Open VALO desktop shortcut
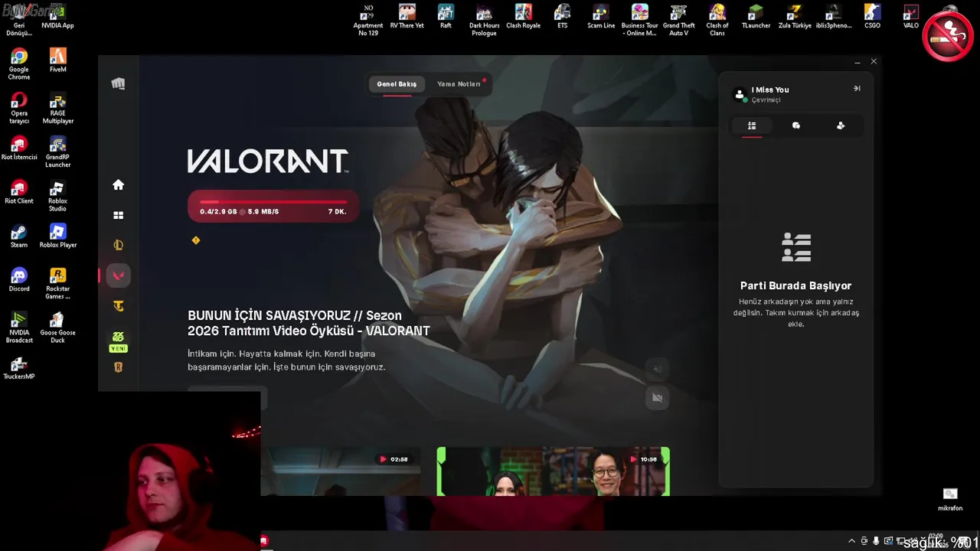The width and height of the screenshot is (980, 551). (911, 17)
